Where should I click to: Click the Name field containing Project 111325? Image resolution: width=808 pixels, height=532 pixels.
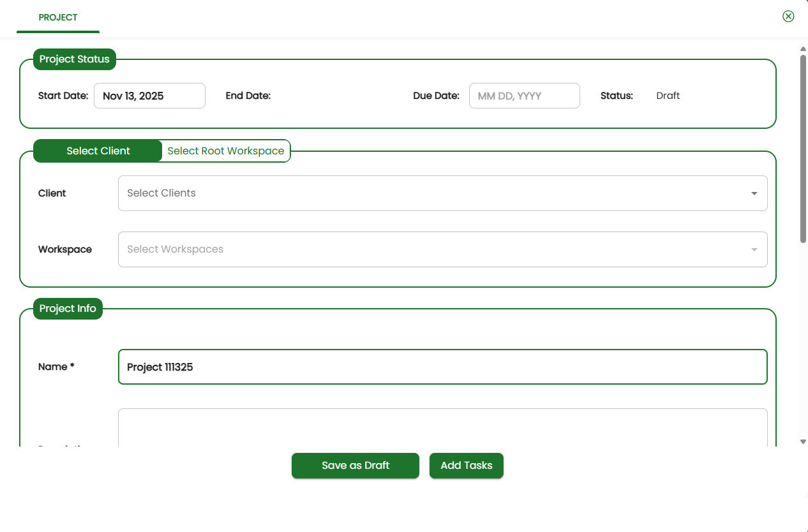[442, 367]
